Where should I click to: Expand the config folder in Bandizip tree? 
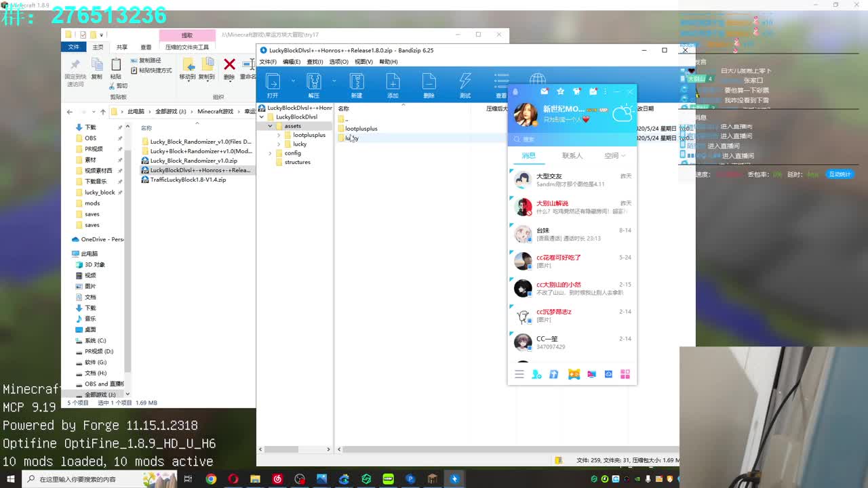click(x=270, y=153)
